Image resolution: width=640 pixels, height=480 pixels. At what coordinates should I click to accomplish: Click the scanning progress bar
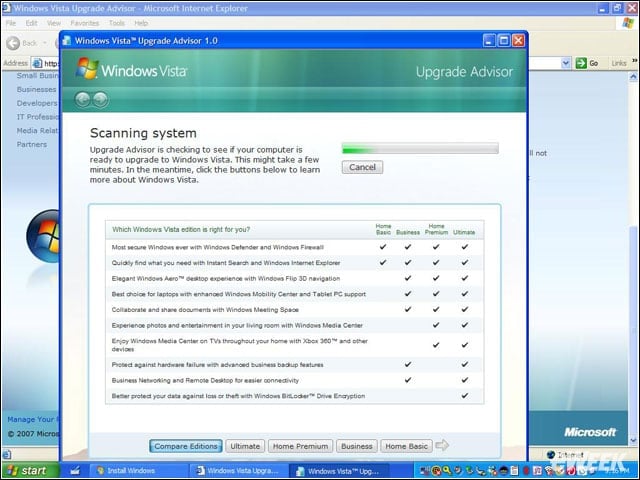click(x=420, y=148)
